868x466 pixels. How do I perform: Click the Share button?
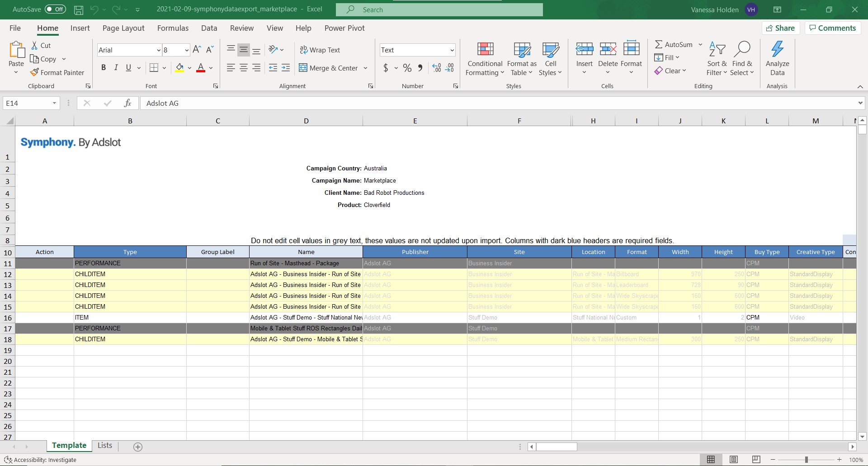pos(781,28)
